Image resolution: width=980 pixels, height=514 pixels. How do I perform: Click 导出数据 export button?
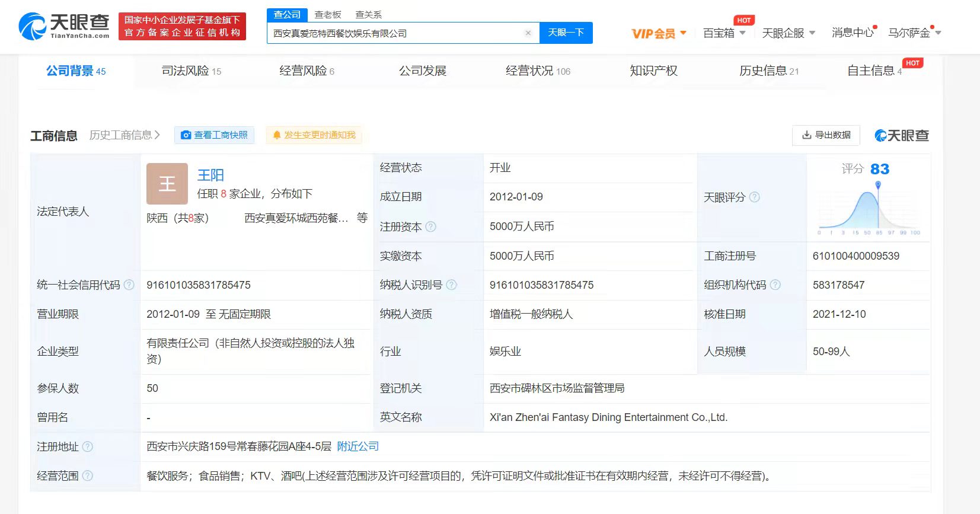826,135
